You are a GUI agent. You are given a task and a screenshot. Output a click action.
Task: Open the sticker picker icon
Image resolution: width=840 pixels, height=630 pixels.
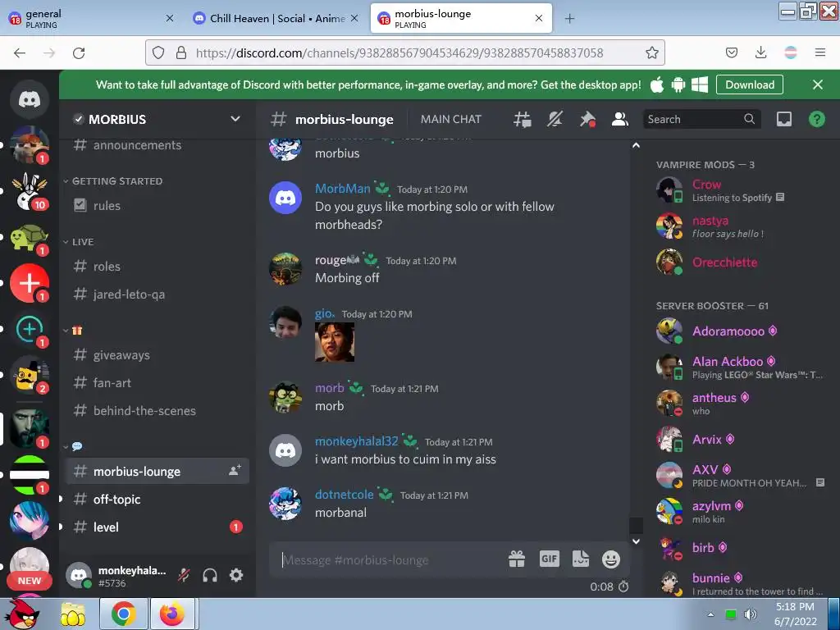coord(580,559)
